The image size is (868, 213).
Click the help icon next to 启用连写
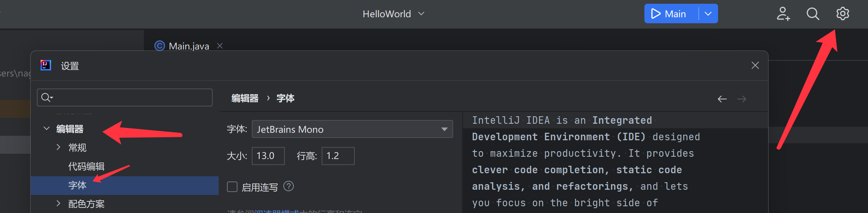[x=289, y=186]
